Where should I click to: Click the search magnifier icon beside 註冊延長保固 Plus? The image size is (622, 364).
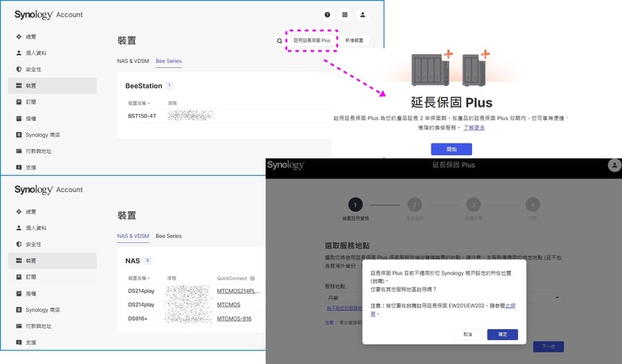click(280, 41)
